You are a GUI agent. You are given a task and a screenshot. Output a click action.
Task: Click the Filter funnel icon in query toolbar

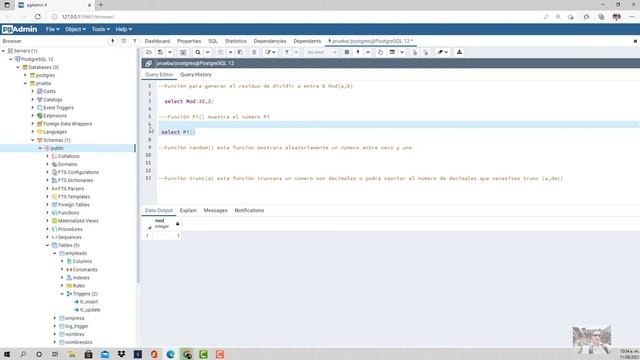click(x=287, y=52)
